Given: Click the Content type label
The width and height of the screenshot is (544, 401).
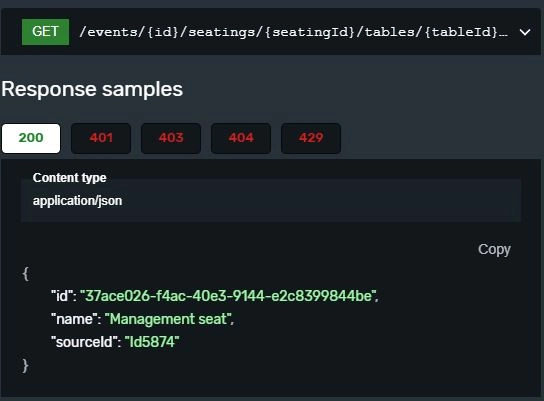Looking at the screenshot, I should coord(69,178).
